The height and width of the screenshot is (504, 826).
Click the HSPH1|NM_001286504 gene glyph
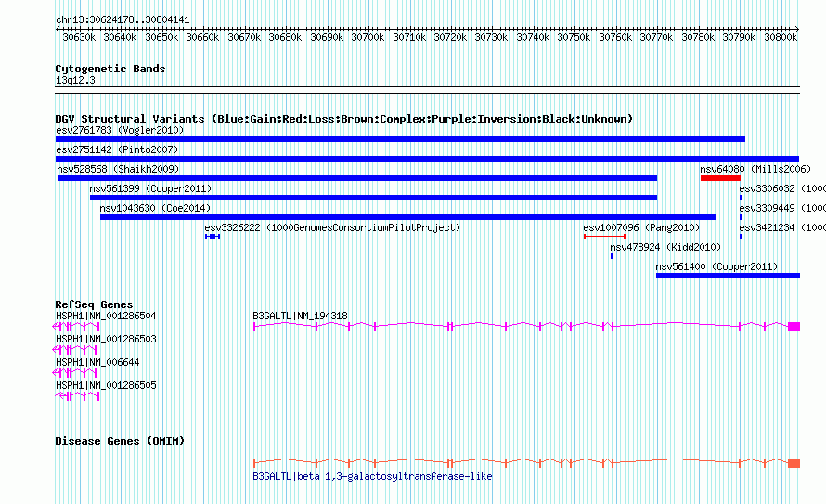tap(76, 327)
